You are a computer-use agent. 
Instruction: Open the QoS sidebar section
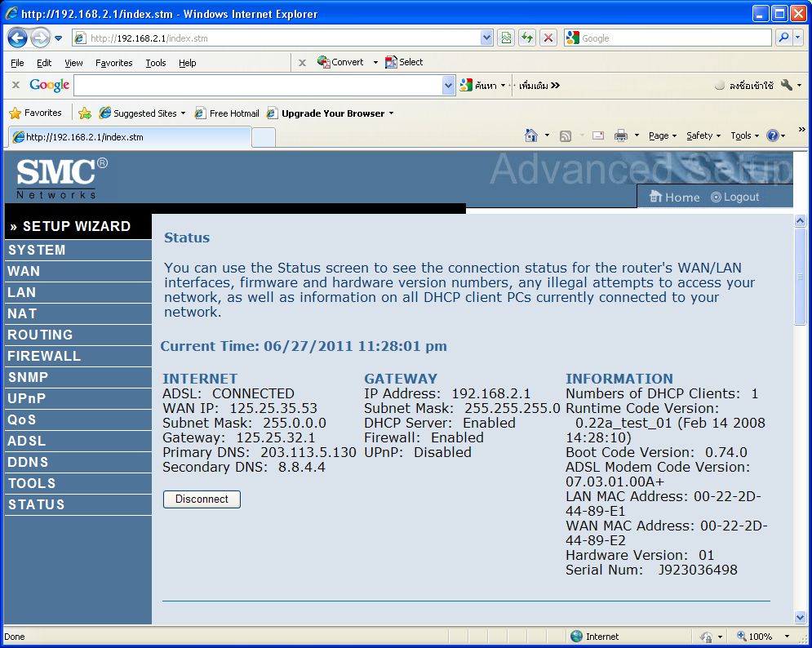click(78, 419)
